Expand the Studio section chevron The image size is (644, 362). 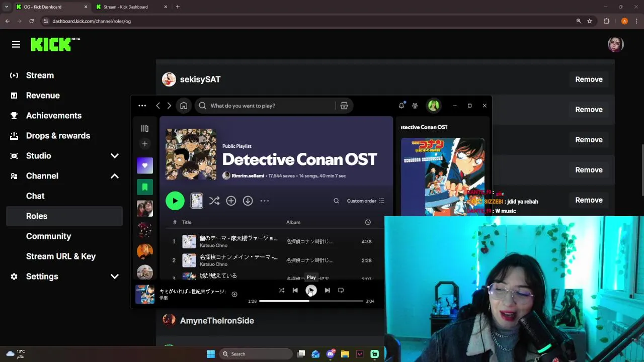coord(115,156)
